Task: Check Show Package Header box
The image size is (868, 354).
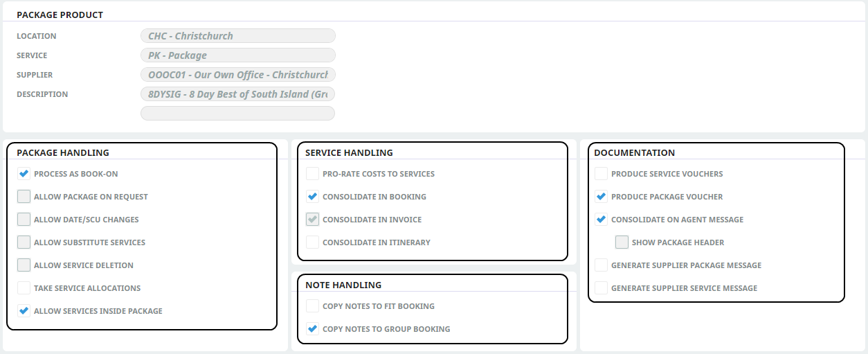Action: pyautogui.click(x=622, y=242)
